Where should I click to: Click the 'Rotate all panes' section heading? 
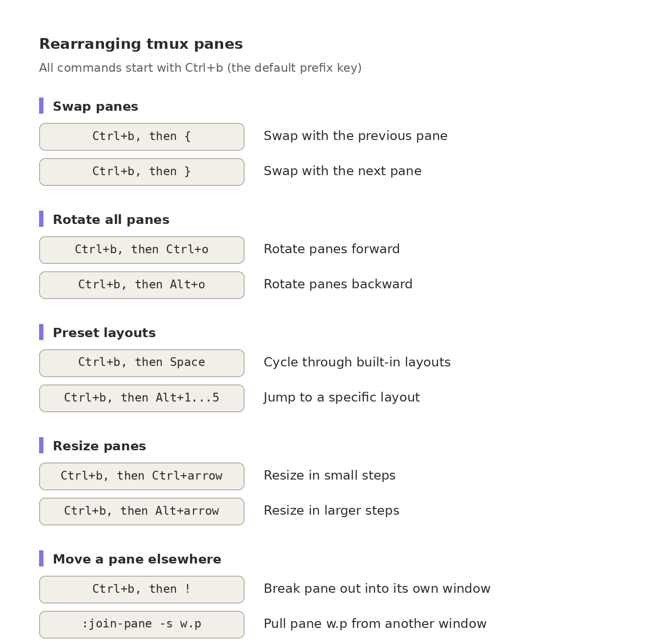(x=111, y=220)
